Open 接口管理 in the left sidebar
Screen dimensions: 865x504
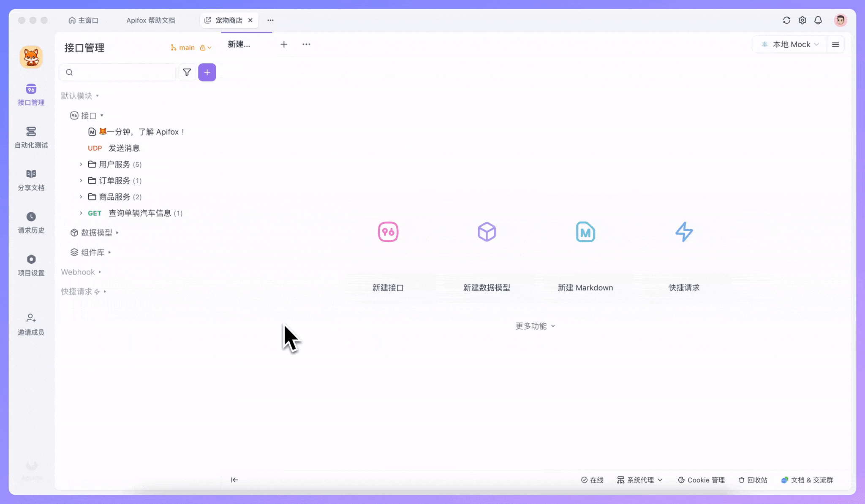coord(31,95)
